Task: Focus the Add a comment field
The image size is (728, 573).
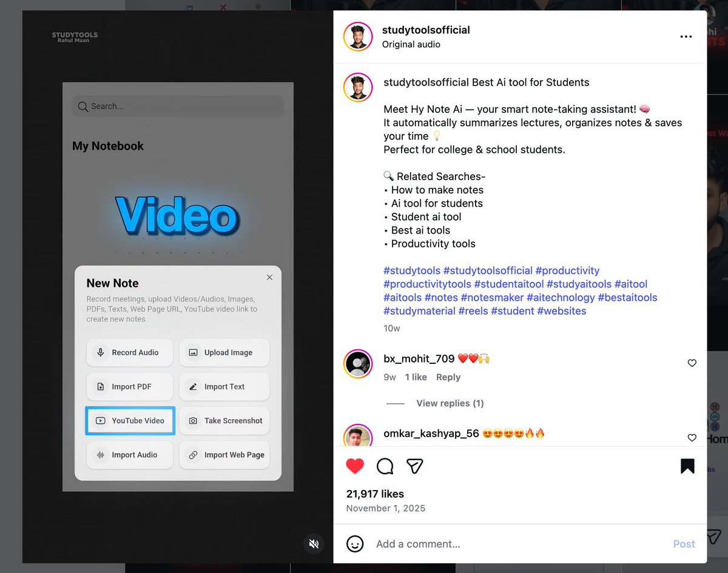Action: point(519,544)
